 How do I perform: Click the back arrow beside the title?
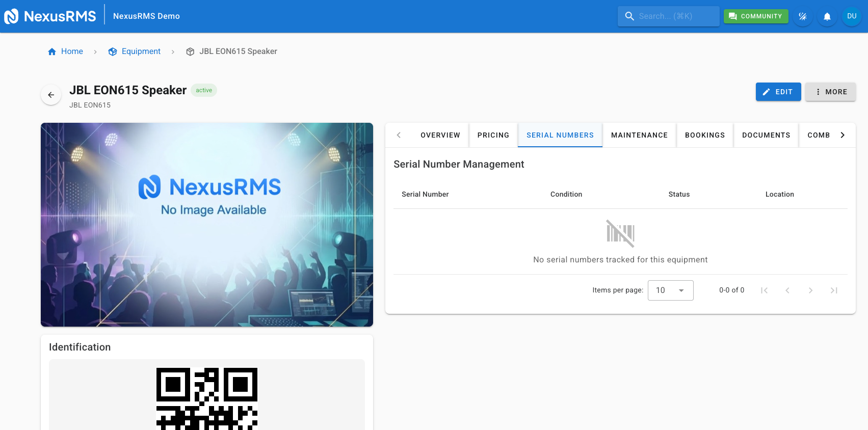[x=51, y=95]
